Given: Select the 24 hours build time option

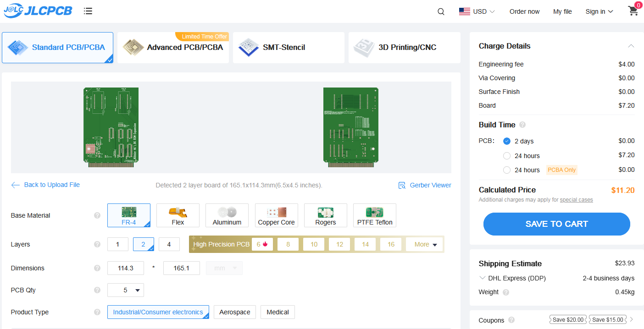Looking at the screenshot, I should [x=507, y=156].
